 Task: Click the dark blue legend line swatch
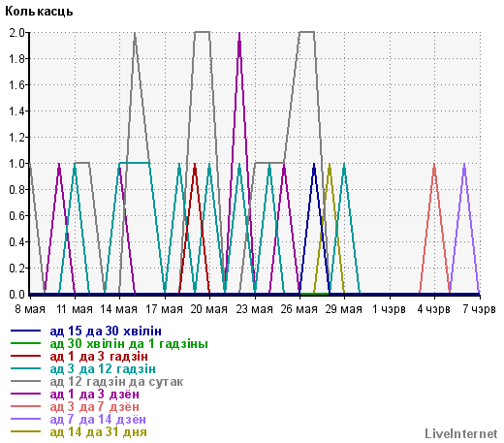click(26, 331)
